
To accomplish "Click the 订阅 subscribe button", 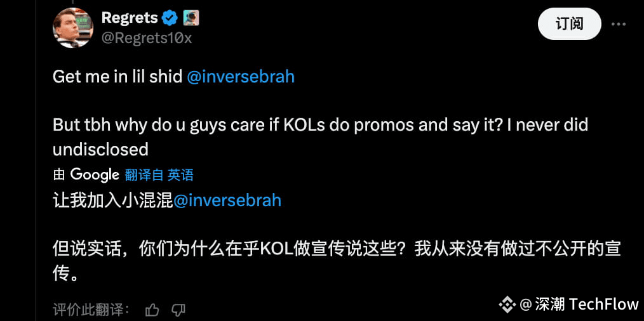I will [569, 24].
